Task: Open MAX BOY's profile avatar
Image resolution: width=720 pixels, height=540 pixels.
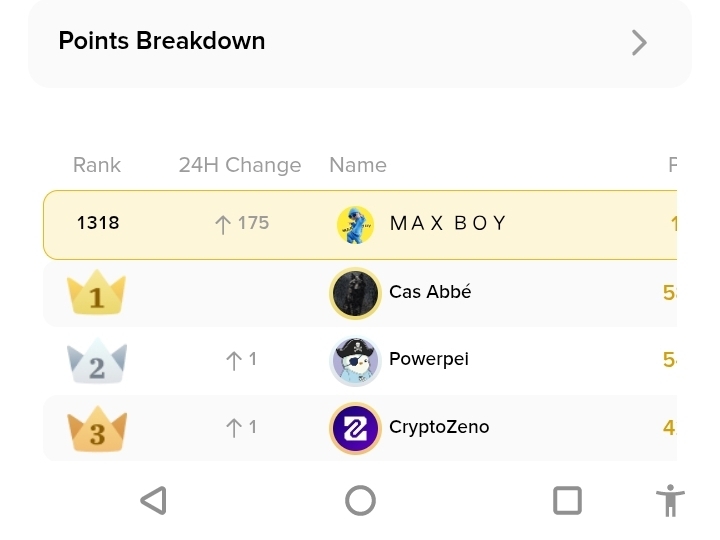Action: 355,224
